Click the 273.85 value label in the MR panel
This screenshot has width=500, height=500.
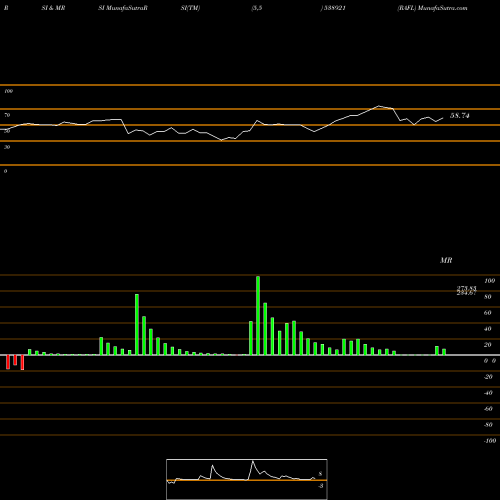[466, 288]
